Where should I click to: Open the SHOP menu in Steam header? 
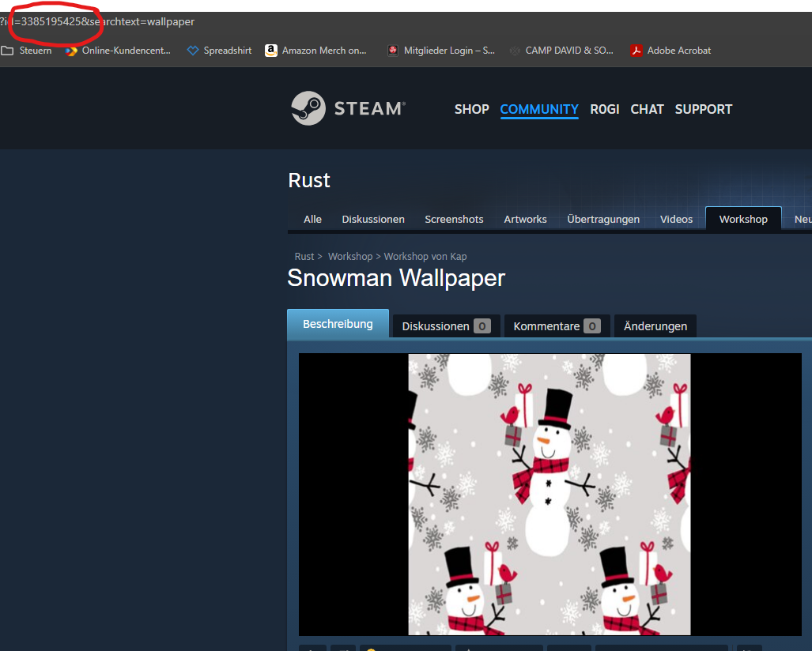point(471,109)
